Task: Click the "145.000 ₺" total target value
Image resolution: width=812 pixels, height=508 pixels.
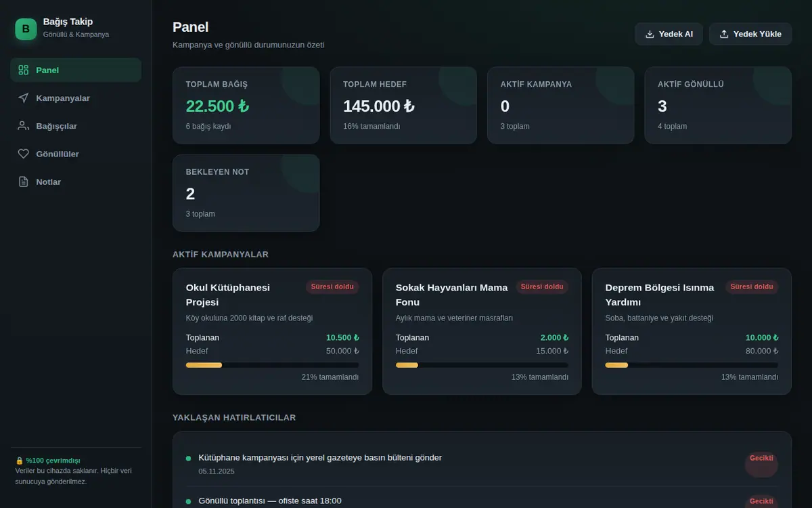Action: [x=379, y=106]
